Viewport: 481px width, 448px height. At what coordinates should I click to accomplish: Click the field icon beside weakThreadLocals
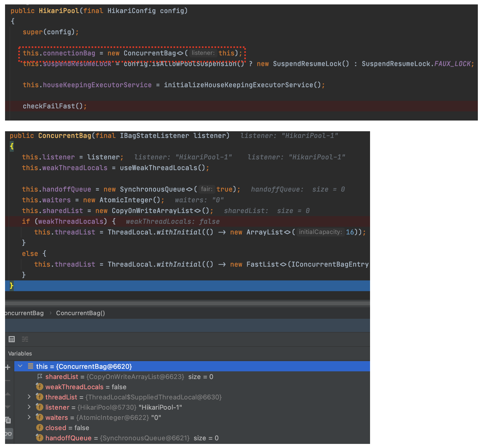tap(39, 386)
